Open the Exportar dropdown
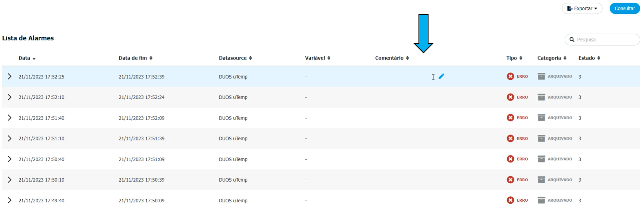 pos(582,8)
